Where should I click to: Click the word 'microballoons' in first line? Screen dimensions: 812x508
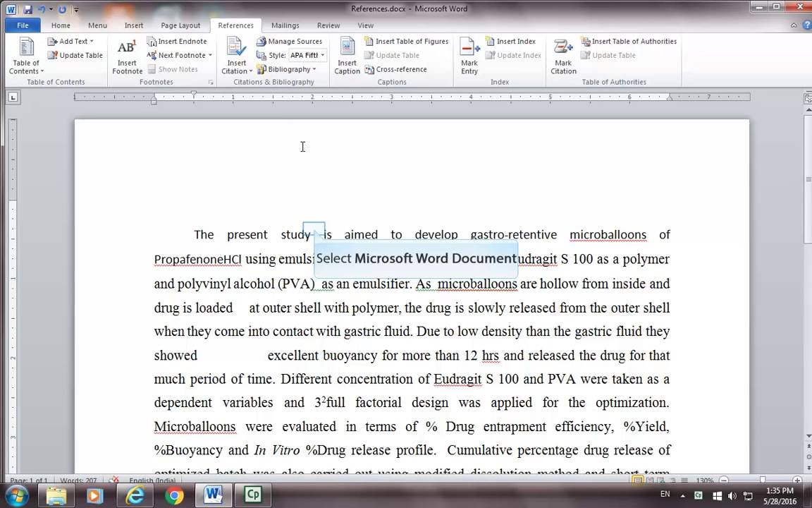click(x=608, y=235)
